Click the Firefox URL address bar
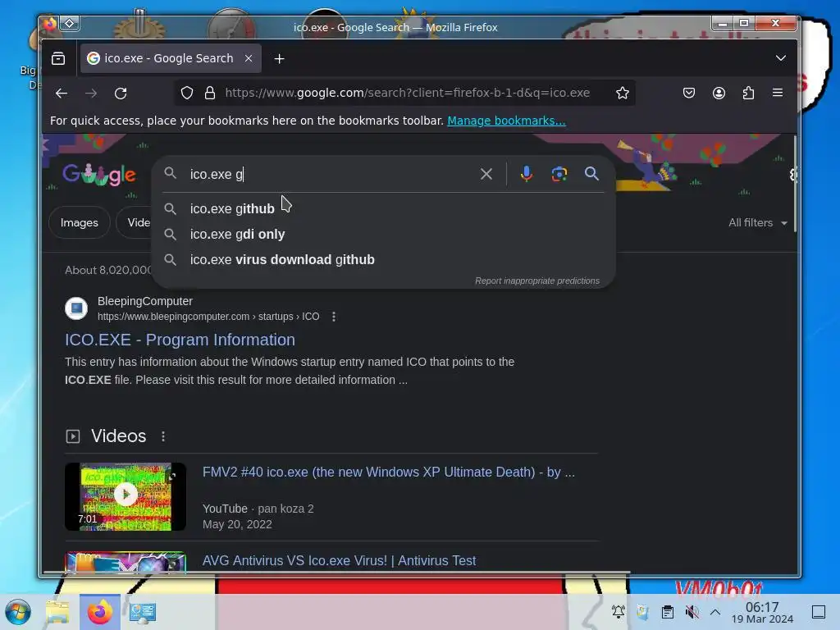The width and height of the screenshot is (840, 630). click(x=407, y=94)
